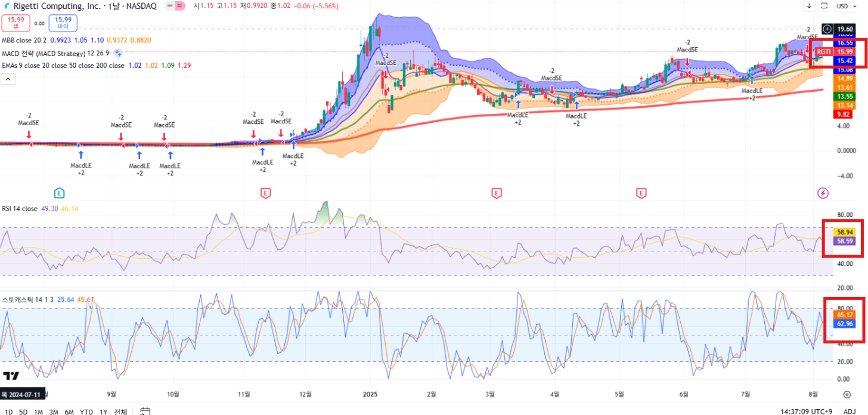Click the green 13.55 price axis label
This screenshot has width=868, height=415.
[844, 96]
